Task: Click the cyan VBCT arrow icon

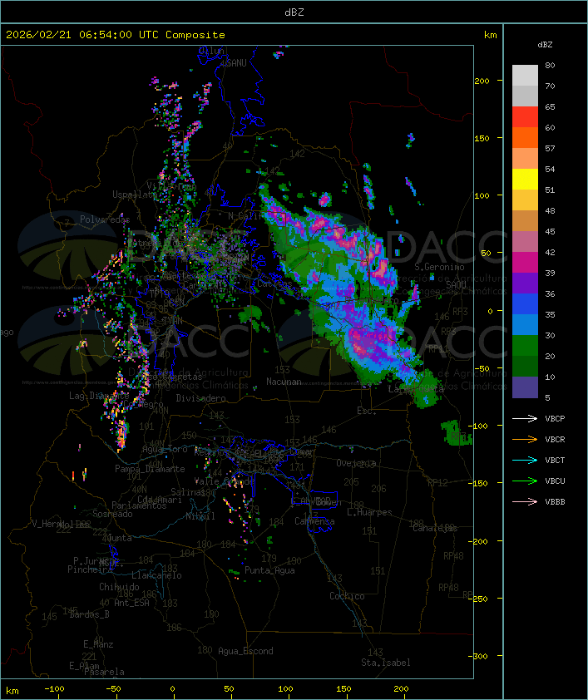Action: (x=525, y=460)
